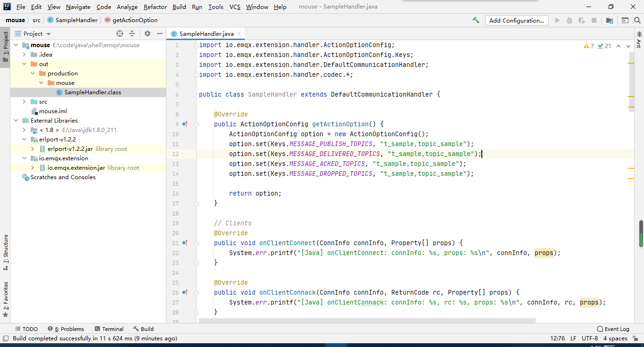Click the Stop square icon in toolbar
The height and width of the screenshot is (347, 644).
pyautogui.click(x=594, y=20)
